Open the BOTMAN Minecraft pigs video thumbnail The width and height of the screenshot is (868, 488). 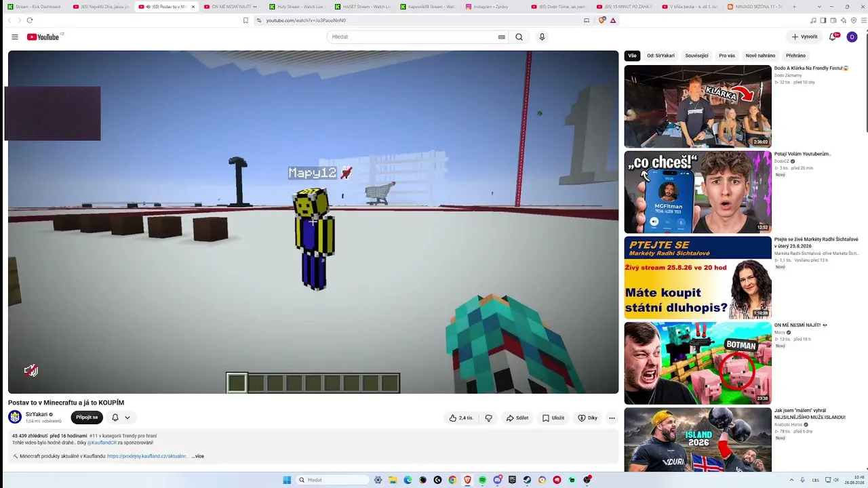698,363
